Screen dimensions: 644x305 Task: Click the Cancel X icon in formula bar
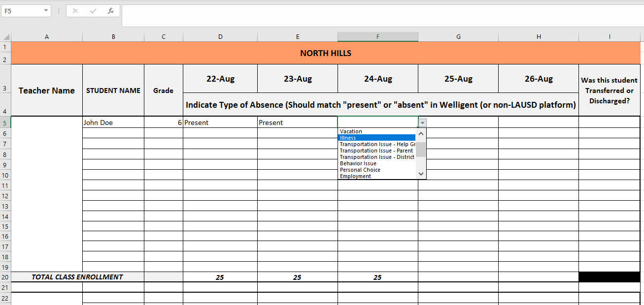[x=75, y=11]
